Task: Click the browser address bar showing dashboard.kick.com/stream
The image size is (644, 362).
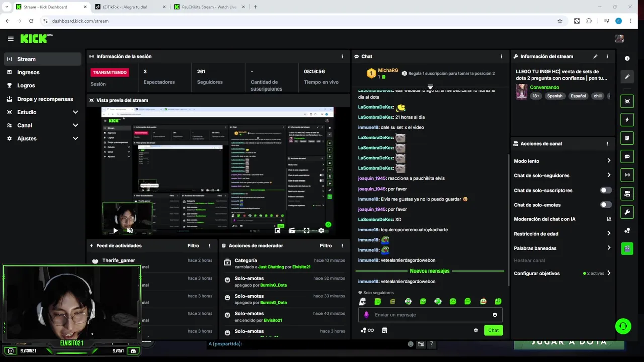Action: (300, 21)
